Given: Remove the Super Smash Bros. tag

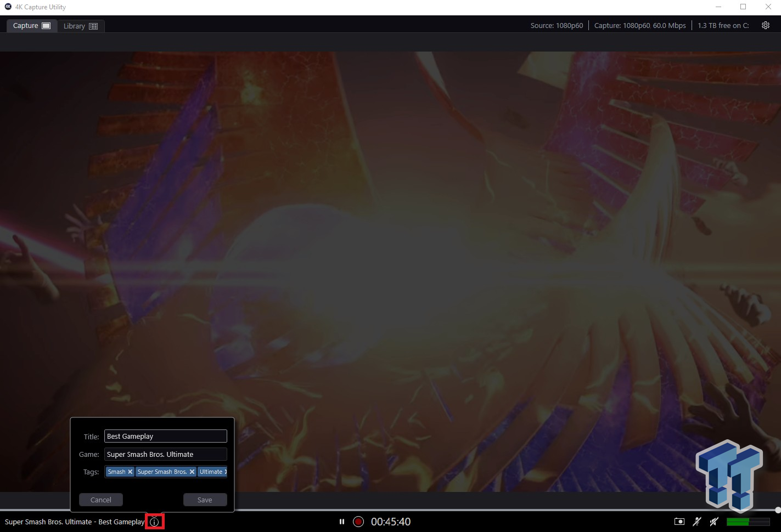Looking at the screenshot, I should click(192, 472).
